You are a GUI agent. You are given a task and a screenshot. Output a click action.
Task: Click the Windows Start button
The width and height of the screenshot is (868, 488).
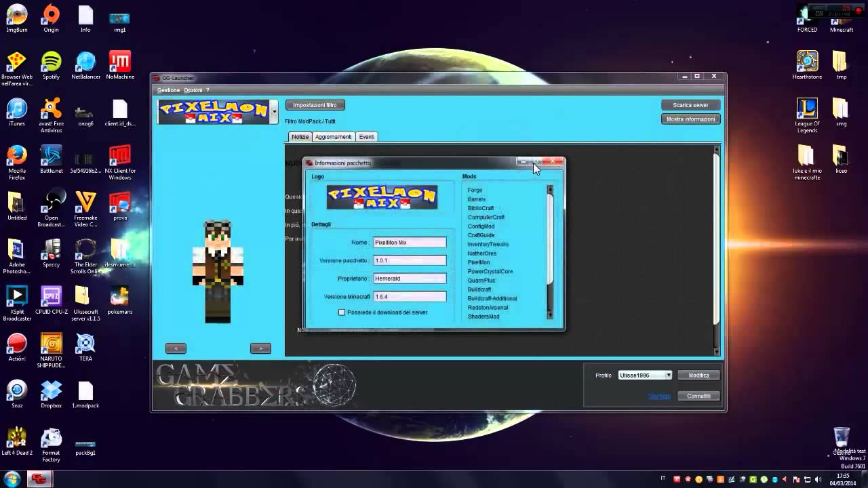point(12,479)
